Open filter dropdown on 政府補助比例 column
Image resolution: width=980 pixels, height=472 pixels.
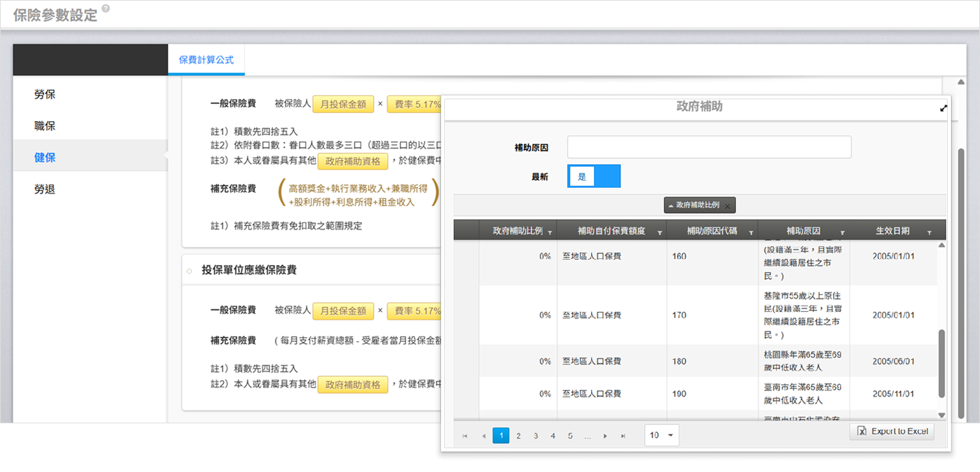point(550,232)
